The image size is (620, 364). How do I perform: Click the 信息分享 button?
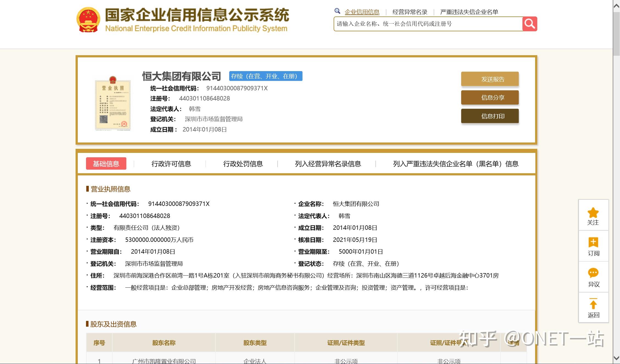click(x=490, y=97)
